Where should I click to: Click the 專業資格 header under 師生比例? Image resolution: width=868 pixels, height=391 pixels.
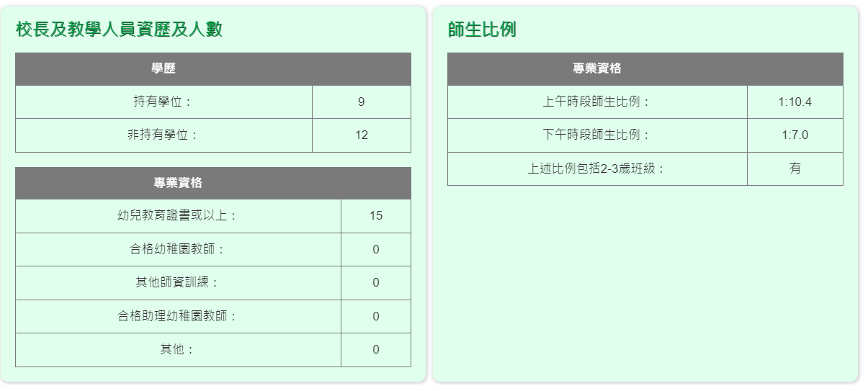point(596,69)
